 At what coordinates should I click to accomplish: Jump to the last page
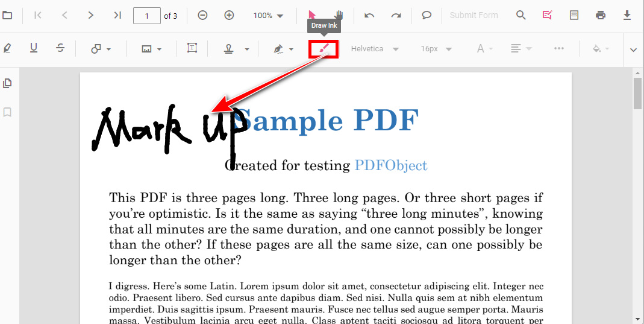tap(117, 15)
